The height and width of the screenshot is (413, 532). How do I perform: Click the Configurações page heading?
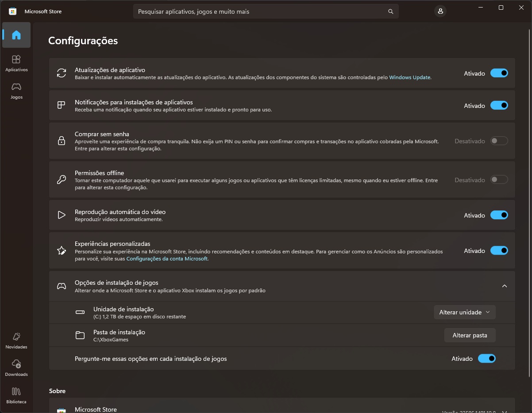tap(83, 41)
